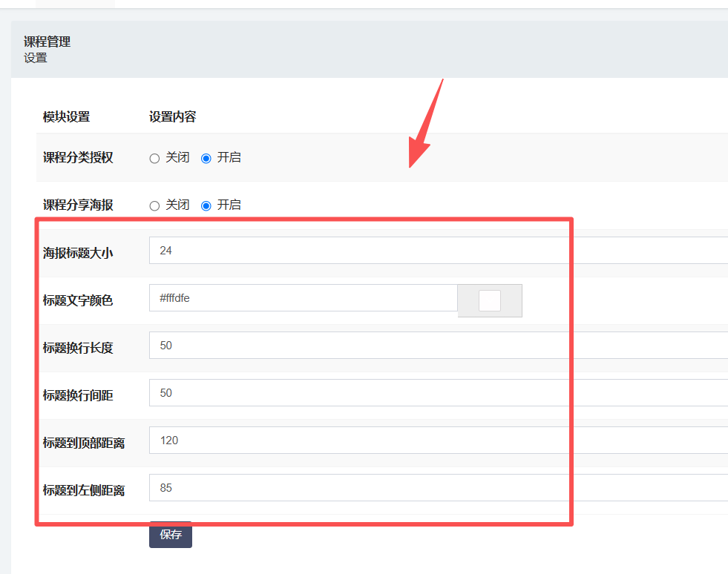Select 开启 for 课程分类授权
The height and width of the screenshot is (574, 728).
click(x=206, y=158)
